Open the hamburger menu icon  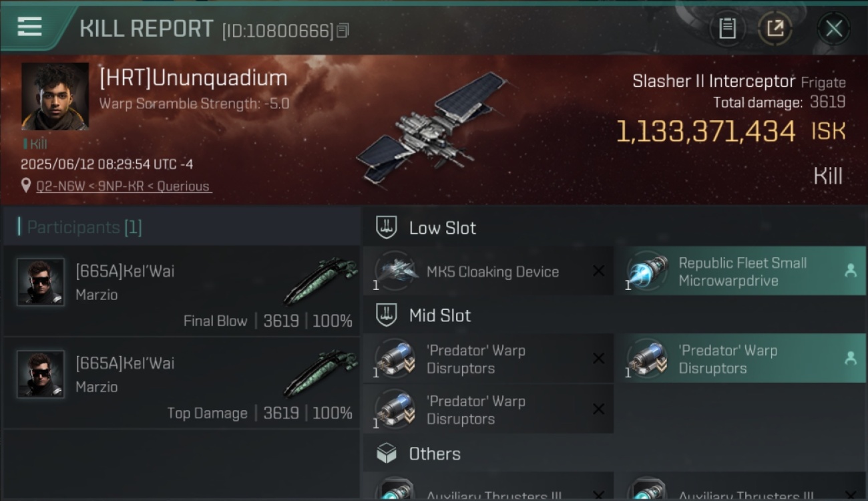(x=29, y=27)
